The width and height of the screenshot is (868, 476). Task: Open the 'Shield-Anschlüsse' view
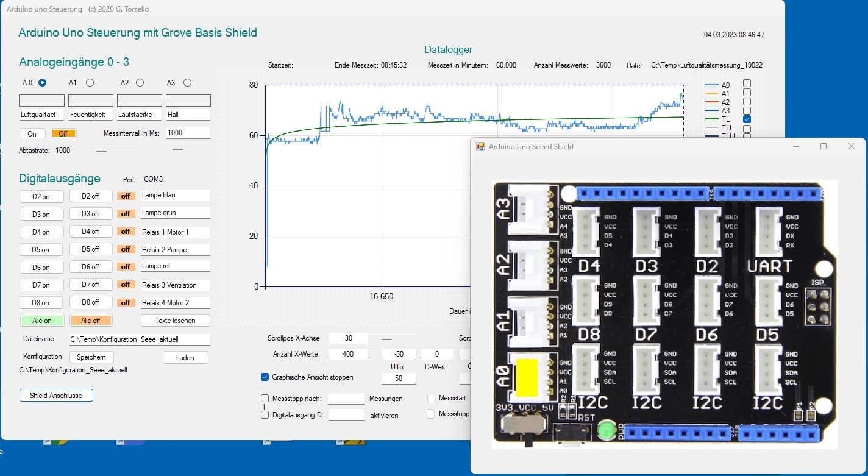(x=55, y=396)
